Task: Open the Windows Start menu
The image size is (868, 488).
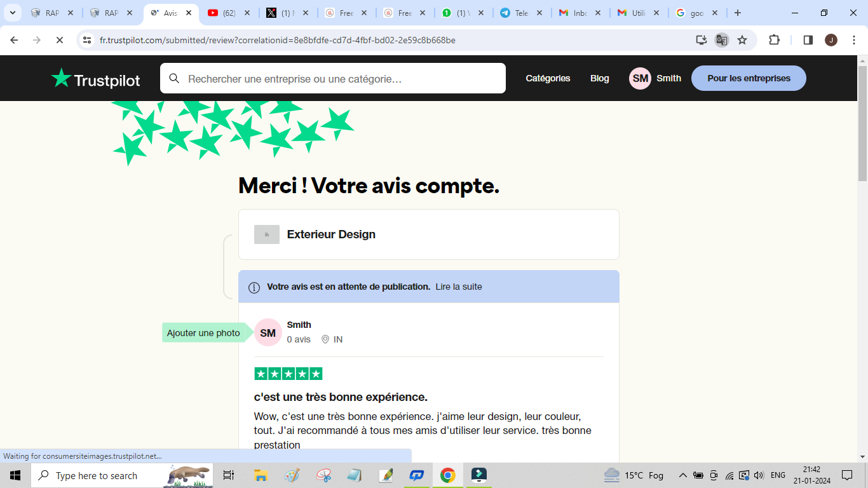Action: click(x=15, y=475)
